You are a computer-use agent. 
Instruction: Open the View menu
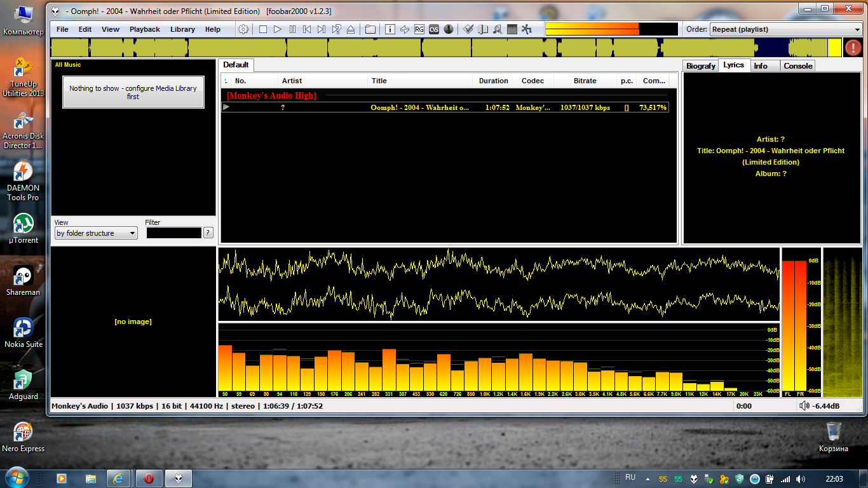pyautogui.click(x=111, y=29)
